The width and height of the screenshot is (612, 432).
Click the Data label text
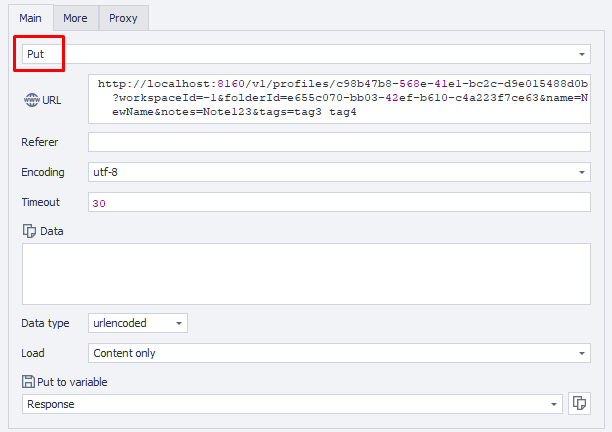tap(52, 231)
